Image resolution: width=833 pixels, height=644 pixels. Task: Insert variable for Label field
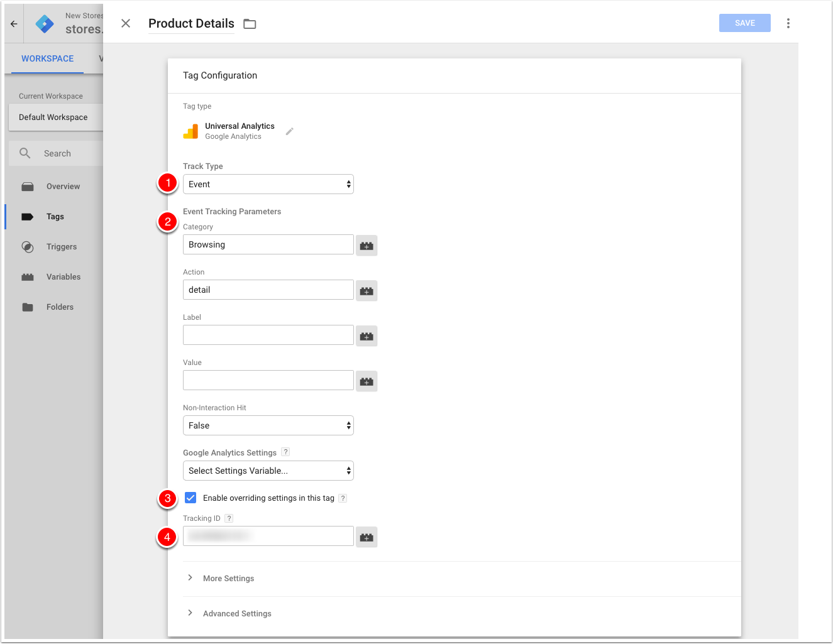point(367,336)
